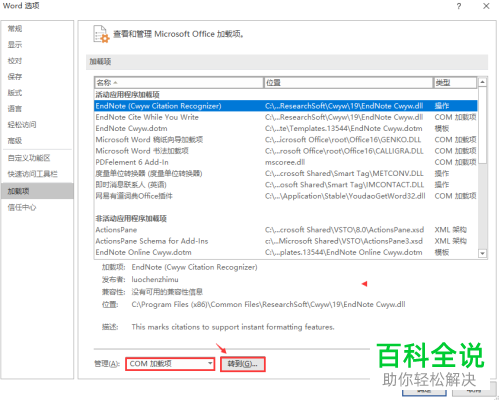Screen dimensions: 500x400
Task: Click scroll up arrow of add-ins list
Action: [482, 82]
